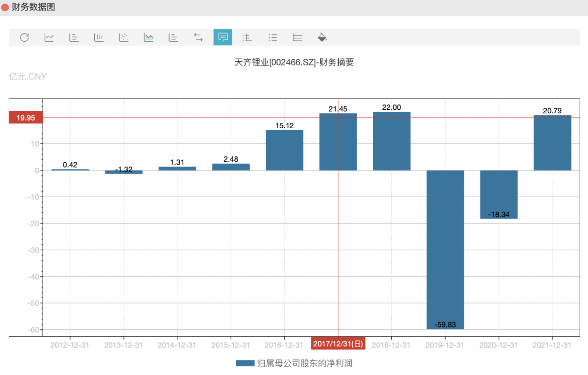The image size is (588, 375).
Task: Open the paint bucket fill color tool
Action: [322, 37]
